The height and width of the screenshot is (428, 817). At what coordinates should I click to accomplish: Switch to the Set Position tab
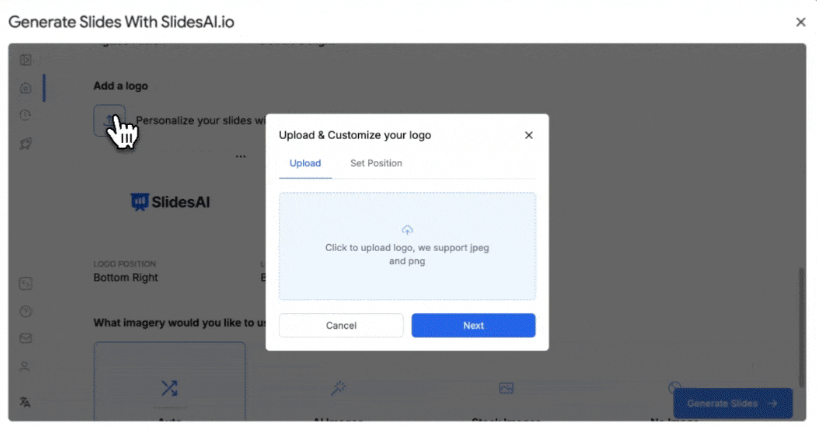(376, 163)
